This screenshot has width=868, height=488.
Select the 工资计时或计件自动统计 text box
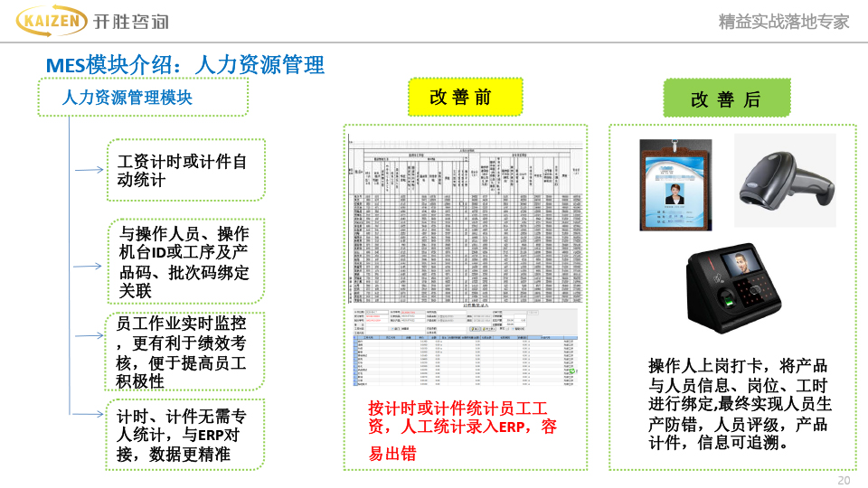pyautogui.click(x=185, y=170)
